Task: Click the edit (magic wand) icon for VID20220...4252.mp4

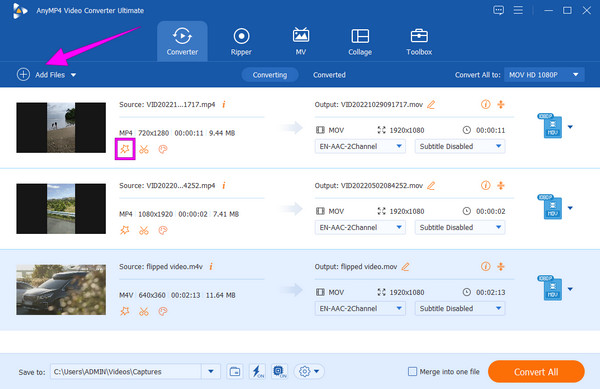Action: click(x=125, y=230)
